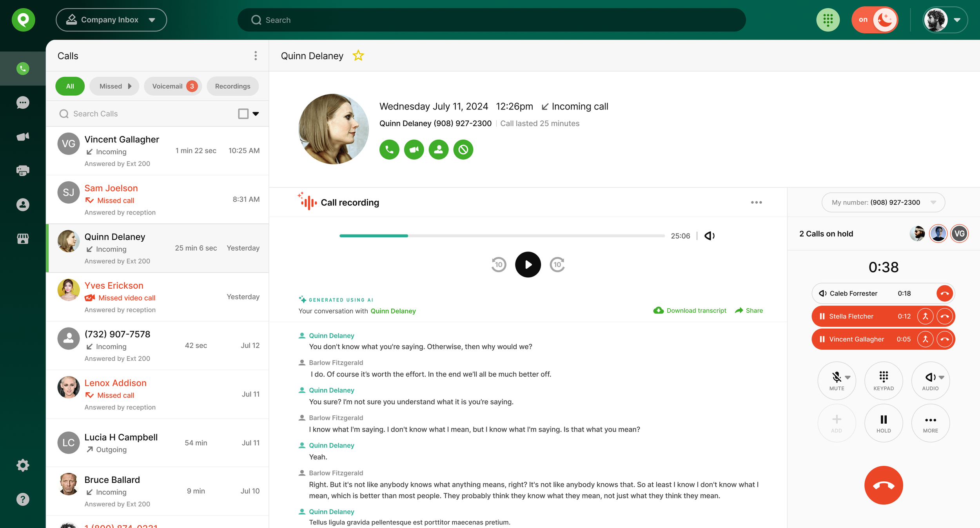Image resolution: width=980 pixels, height=528 pixels.
Task: Open the fax section from the sidebar
Action: click(22, 170)
